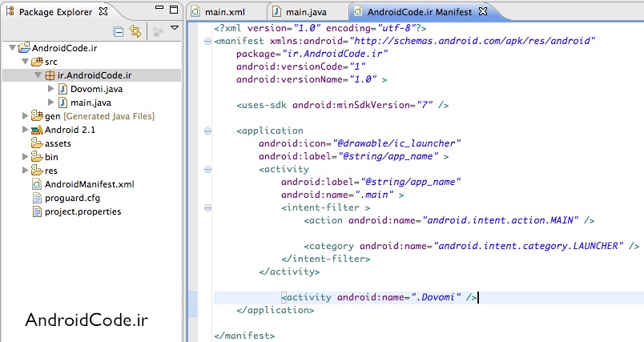Toggle Link with Editor in Package Explorer
The image size is (644, 342).
point(135,32)
